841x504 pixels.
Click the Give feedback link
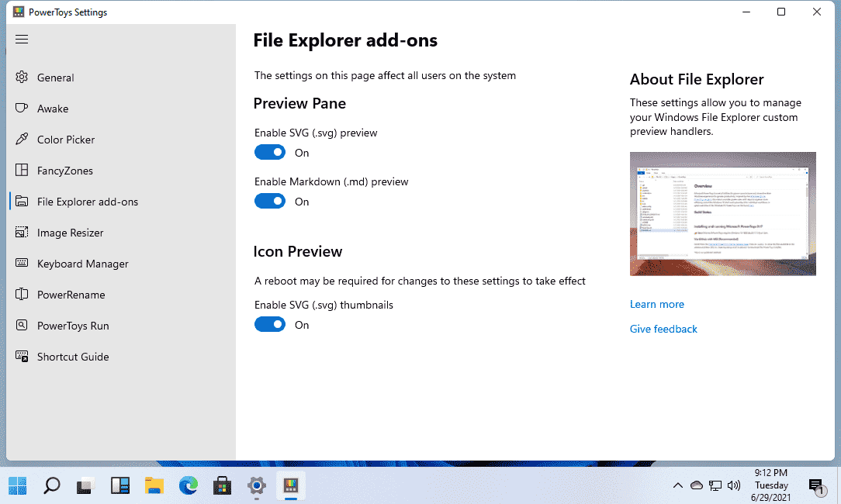(663, 329)
